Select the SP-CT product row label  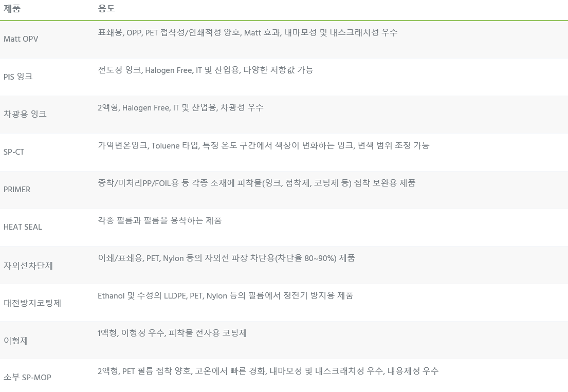[14, 152]
